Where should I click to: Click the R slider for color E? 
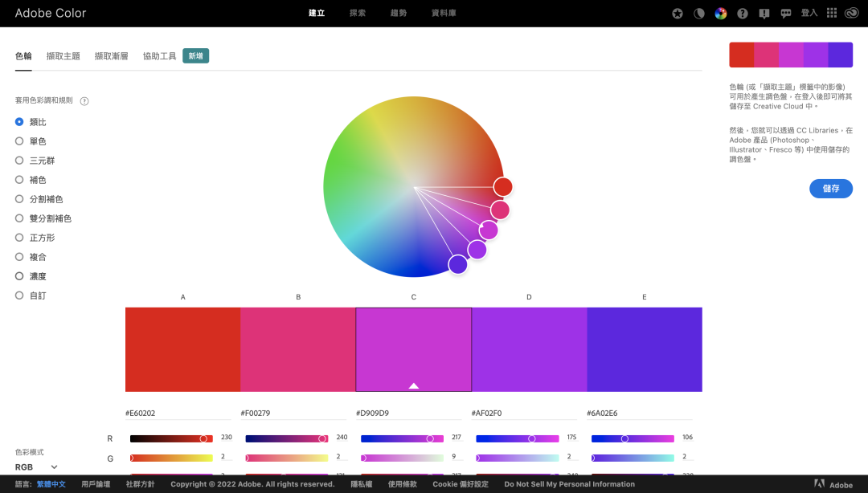633,438
